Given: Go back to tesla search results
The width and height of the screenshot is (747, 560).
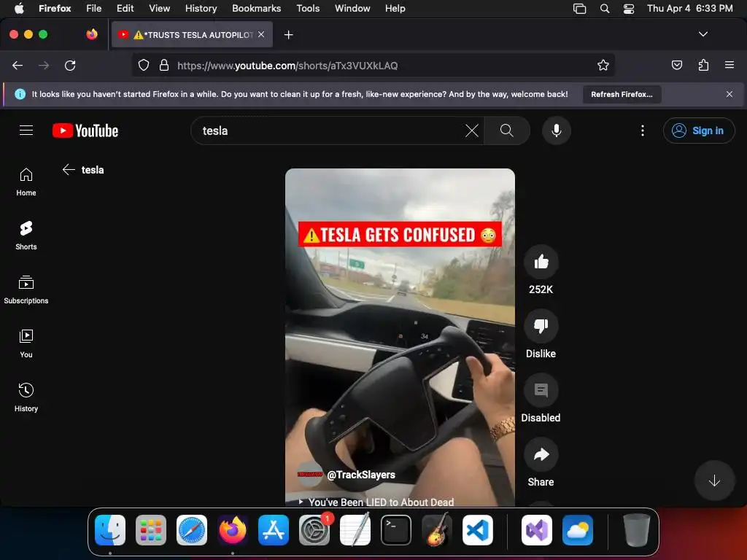Looking at the screenshot, I should click(x=69, y=169).
